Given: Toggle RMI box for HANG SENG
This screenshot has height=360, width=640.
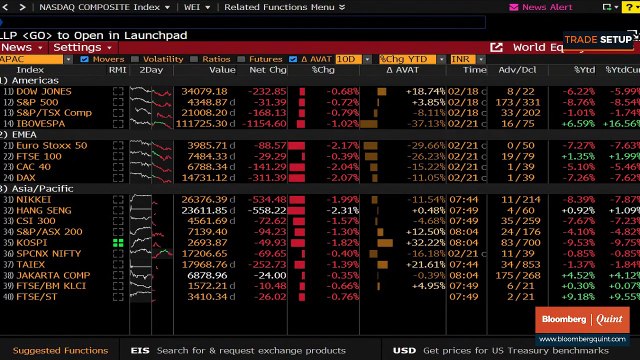Looking at the screenshot, I should (x=118, y=210).
